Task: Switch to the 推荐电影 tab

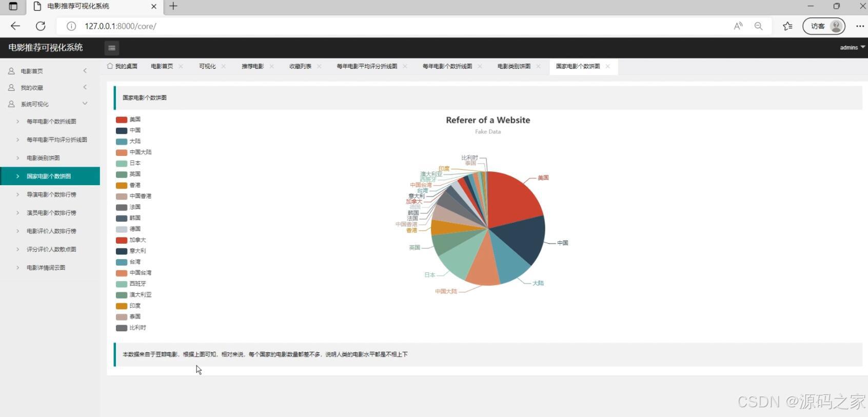Action: click(252, 66)
